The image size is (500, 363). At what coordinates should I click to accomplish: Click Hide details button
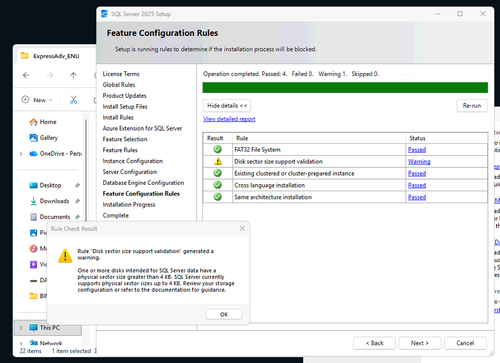pos(227,106)
